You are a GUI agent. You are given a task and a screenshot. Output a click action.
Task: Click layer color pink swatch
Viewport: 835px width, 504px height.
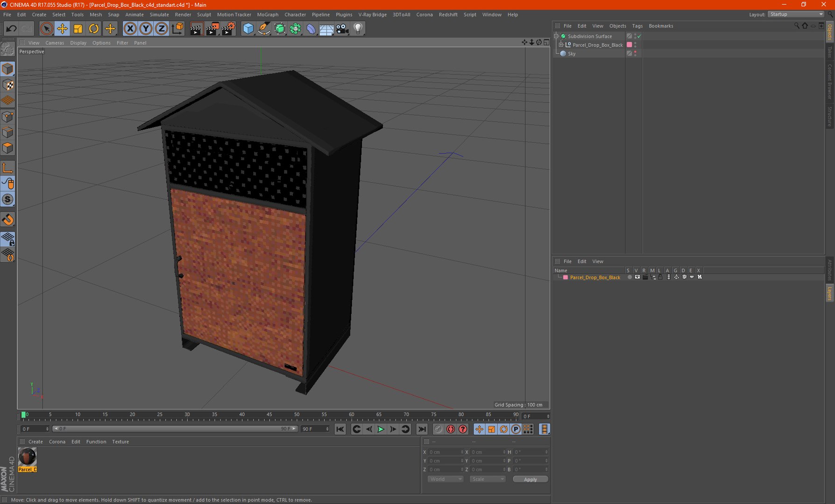[565, 277]
